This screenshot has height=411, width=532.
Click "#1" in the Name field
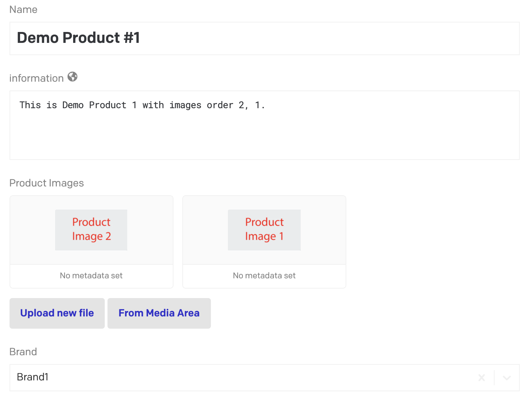click(132, 38)
